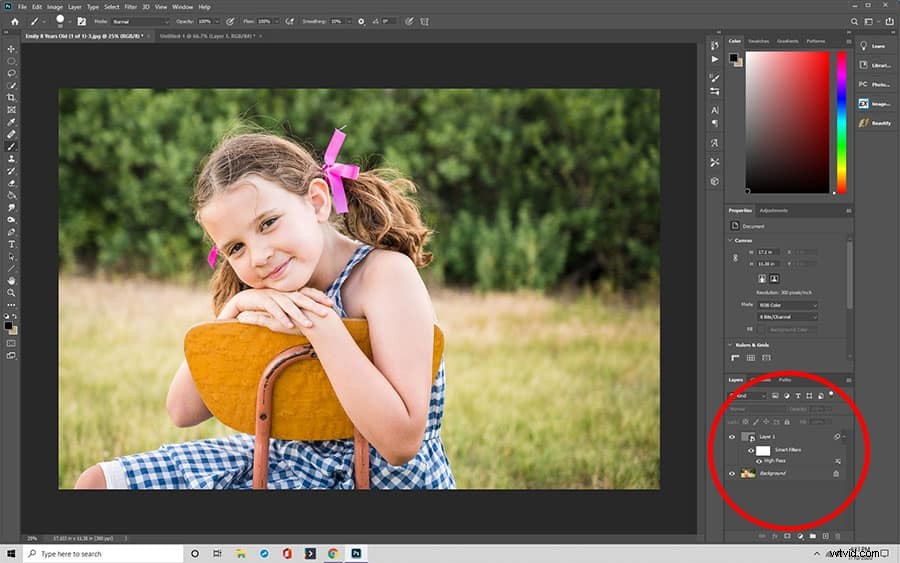This screenshot has height=563, width=900.
Task: Select the Elliptical Marquee tool
Action: pos(11,61)
